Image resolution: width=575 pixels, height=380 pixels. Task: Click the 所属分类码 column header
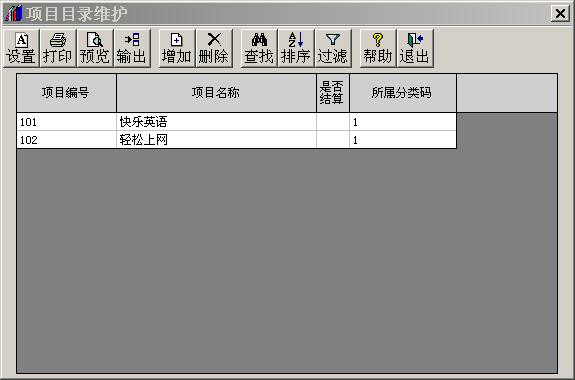[403, 93]
